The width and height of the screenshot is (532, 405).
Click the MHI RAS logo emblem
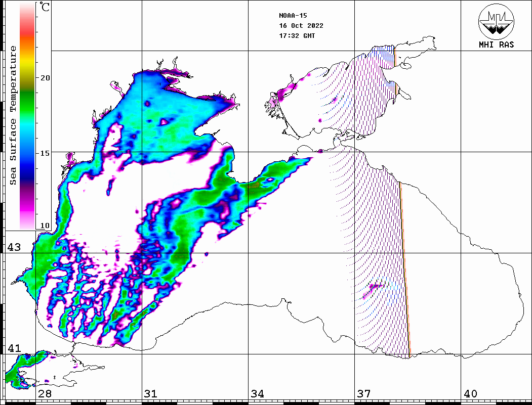pyautogui.click(x=496, y=22)
